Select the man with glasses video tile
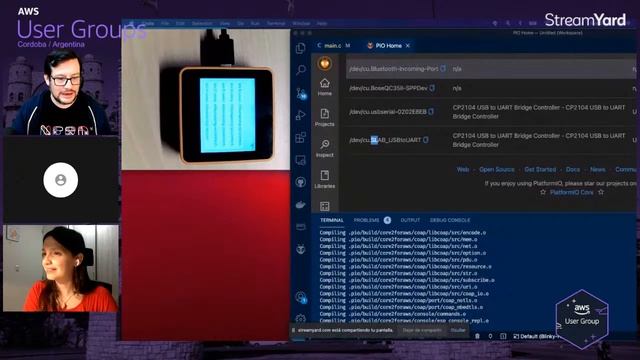Image resolution: width=640 pixels, height=360 pixels. point(61,93)
